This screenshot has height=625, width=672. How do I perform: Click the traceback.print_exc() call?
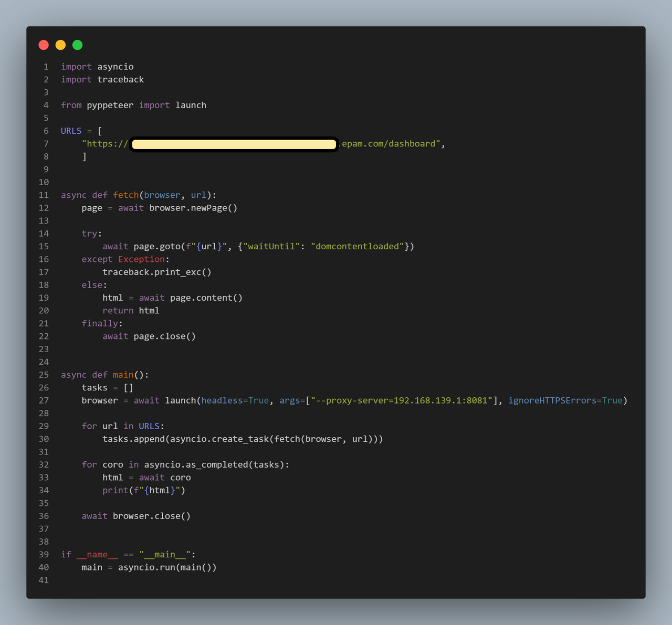[x=156, y=272]
